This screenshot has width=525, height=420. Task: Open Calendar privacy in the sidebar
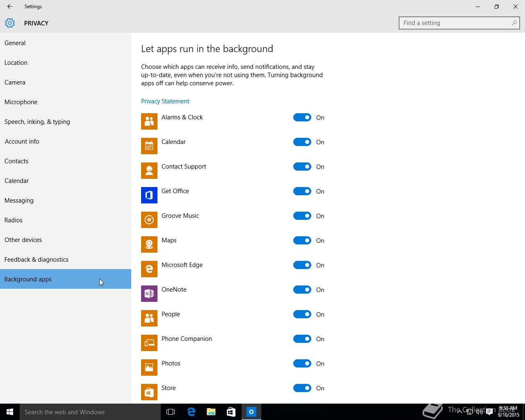click(x=66, y=180)
